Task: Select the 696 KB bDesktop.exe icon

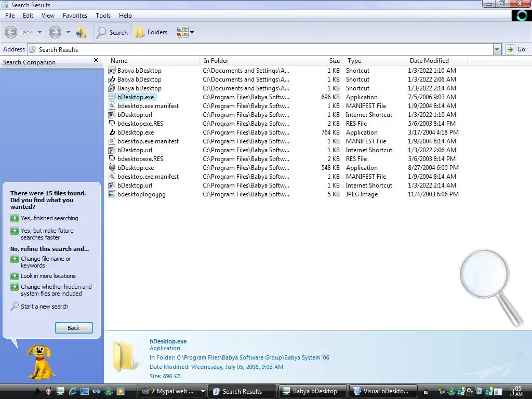Action: [x=112, y=97]
